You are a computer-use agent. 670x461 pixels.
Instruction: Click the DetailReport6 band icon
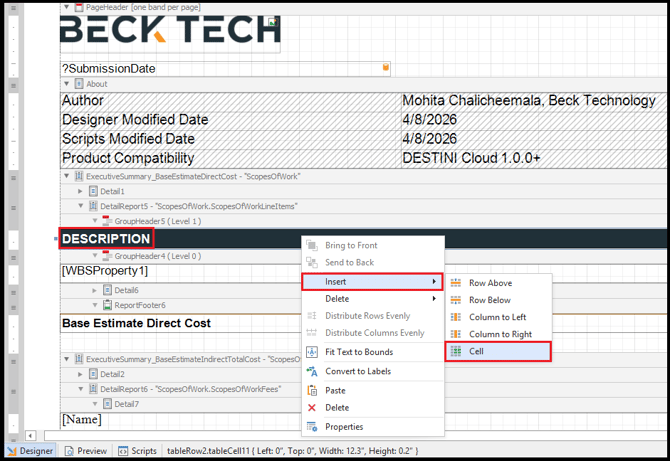coord(93,389)
